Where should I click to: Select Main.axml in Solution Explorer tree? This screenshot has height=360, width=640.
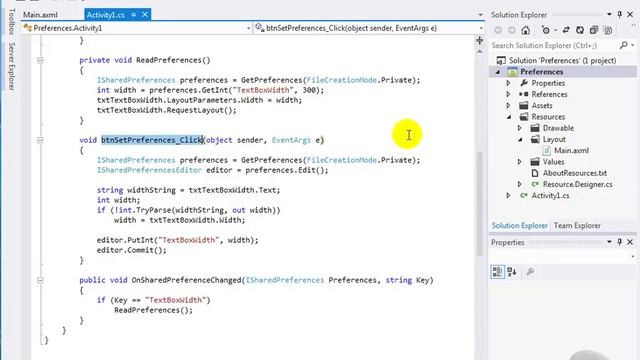[571, 150]
